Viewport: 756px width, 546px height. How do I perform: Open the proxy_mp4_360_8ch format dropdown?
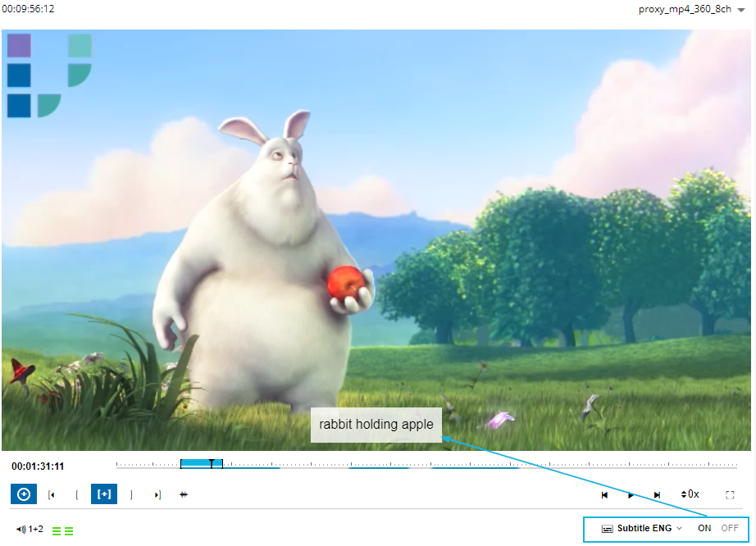pos(691,9)
